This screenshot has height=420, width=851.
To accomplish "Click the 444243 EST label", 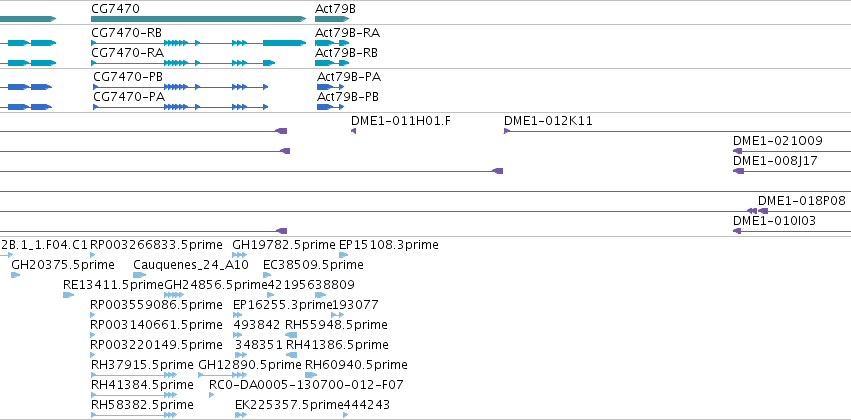I will (x=366, y=405).
